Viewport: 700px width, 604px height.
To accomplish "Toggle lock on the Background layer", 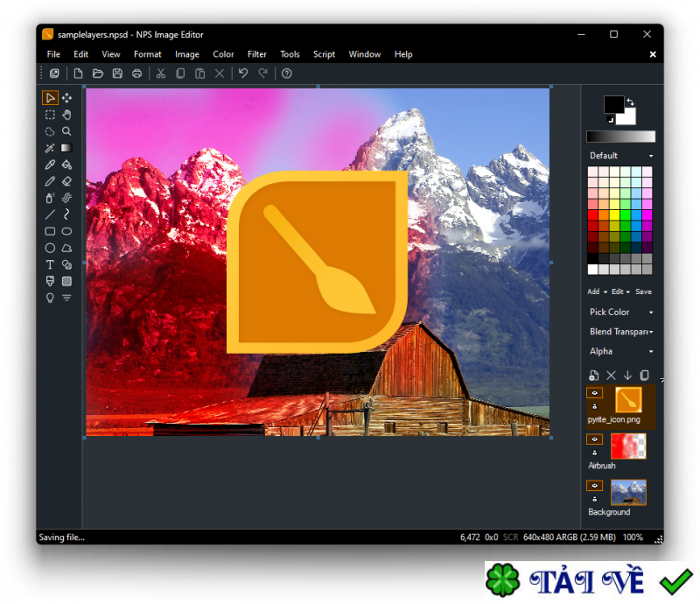I will [595, 499].
